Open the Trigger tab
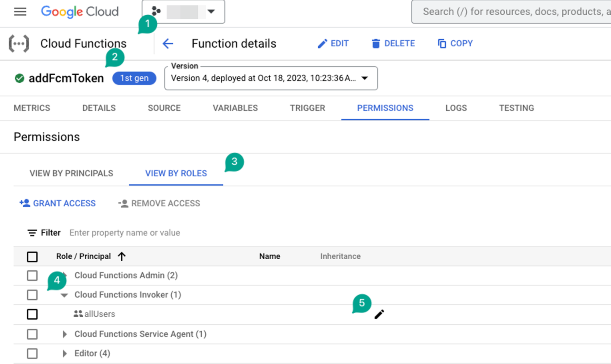The image size is (611, 364). [x=307, y=108]
